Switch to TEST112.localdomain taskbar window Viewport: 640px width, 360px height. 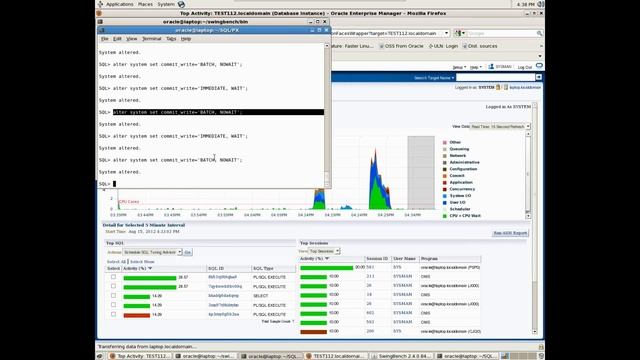tap(336, 356)
